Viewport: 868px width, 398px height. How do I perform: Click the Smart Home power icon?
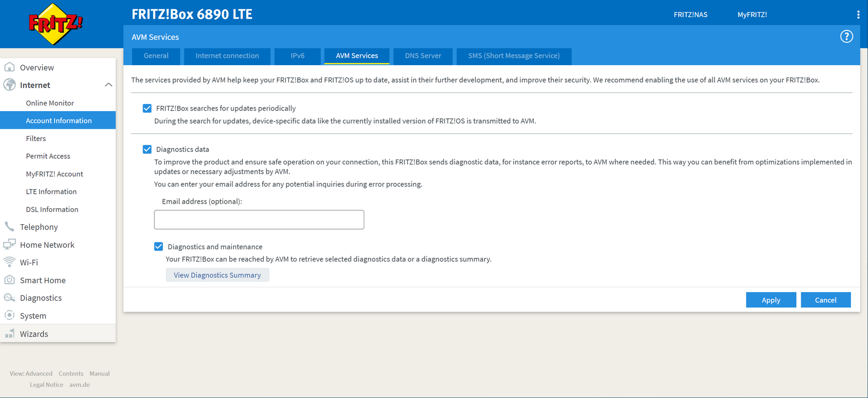coord(9,280)
